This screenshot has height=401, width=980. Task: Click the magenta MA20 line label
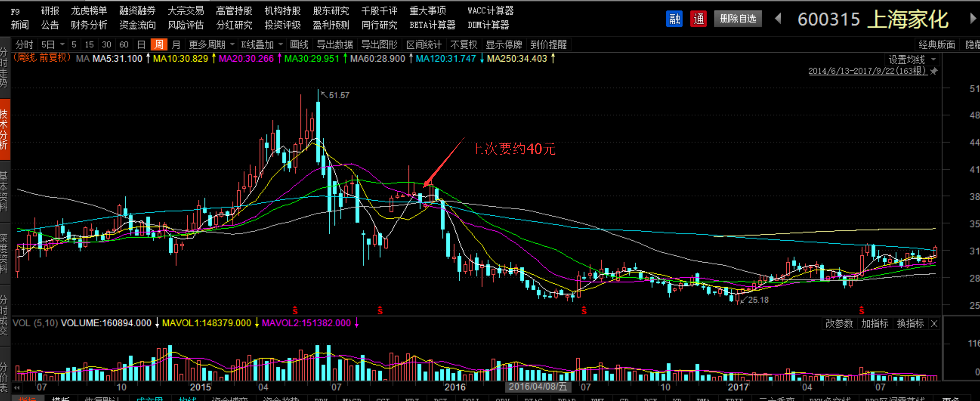click(246, 59)
